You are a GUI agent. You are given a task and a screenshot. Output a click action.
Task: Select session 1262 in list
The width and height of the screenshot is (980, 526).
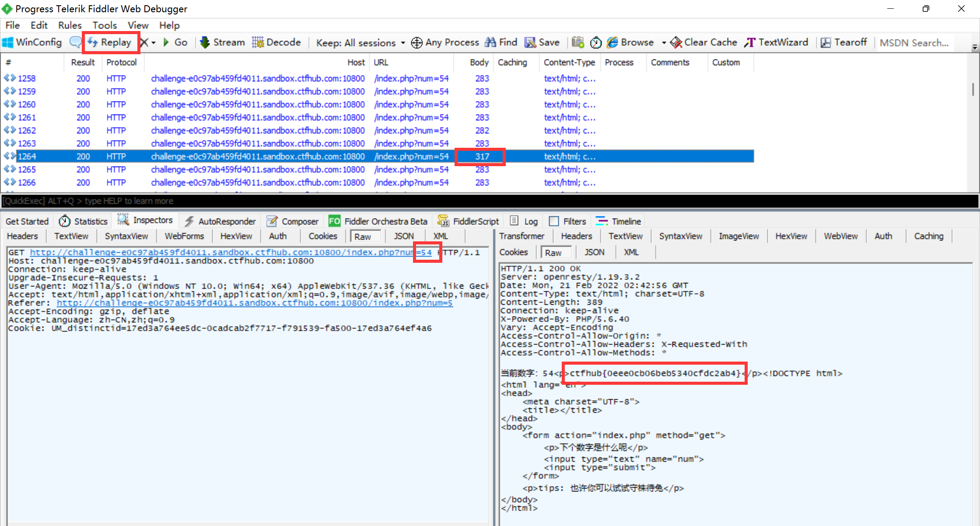27,130
